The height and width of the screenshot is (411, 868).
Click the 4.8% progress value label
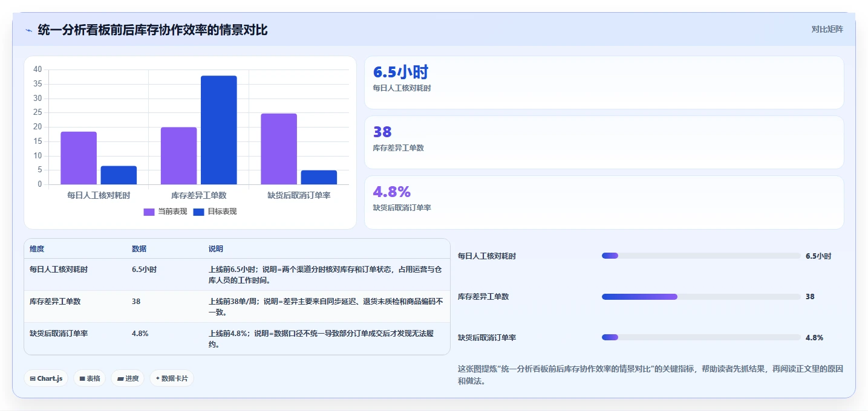click(814, 338)
